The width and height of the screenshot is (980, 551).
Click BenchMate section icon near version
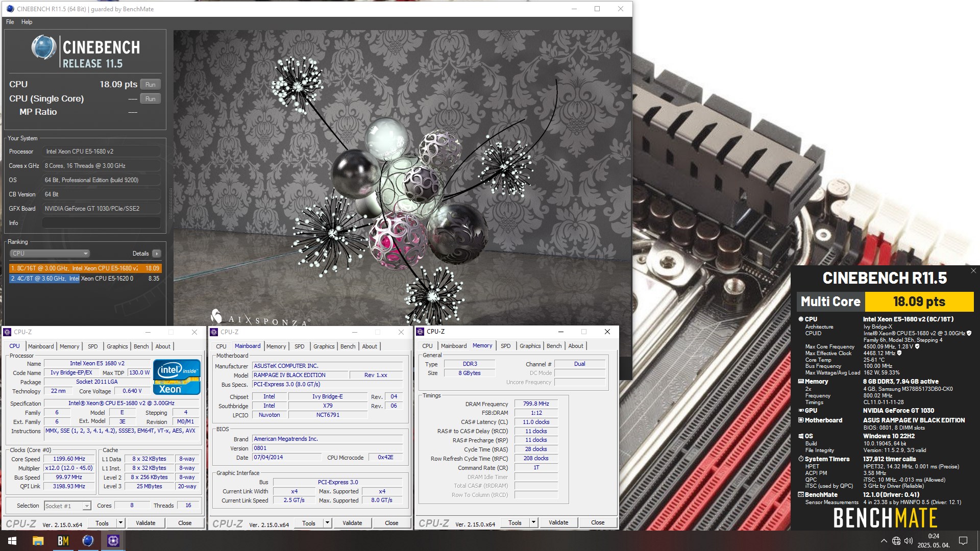801,495
